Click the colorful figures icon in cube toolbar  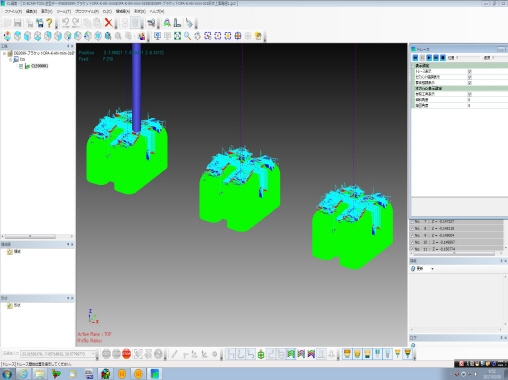[x=142, y=36]
